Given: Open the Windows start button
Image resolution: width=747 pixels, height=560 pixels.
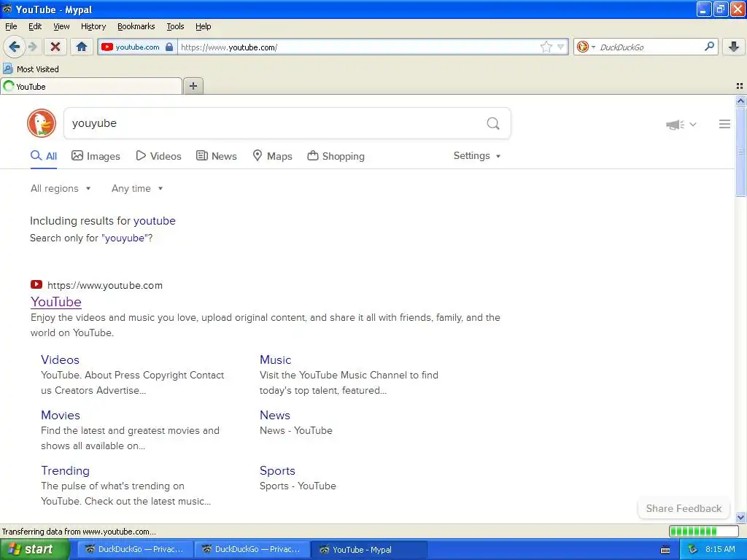Looking at the screenshot, I should point(34,549).
